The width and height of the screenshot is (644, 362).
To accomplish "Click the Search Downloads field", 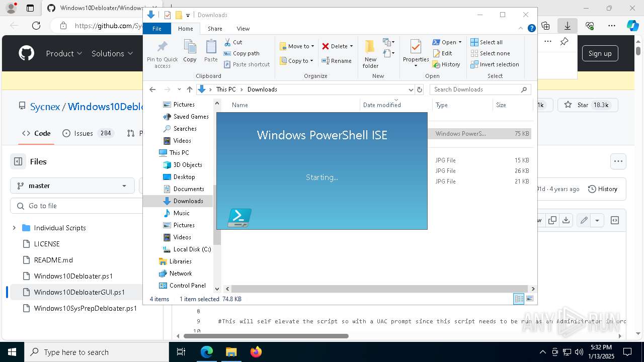I will [480, 89].
